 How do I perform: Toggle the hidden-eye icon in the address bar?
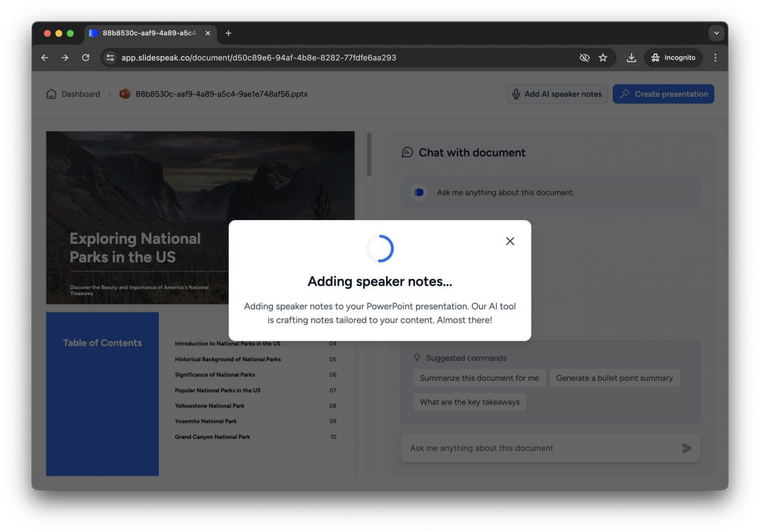(x=584, y=57)
